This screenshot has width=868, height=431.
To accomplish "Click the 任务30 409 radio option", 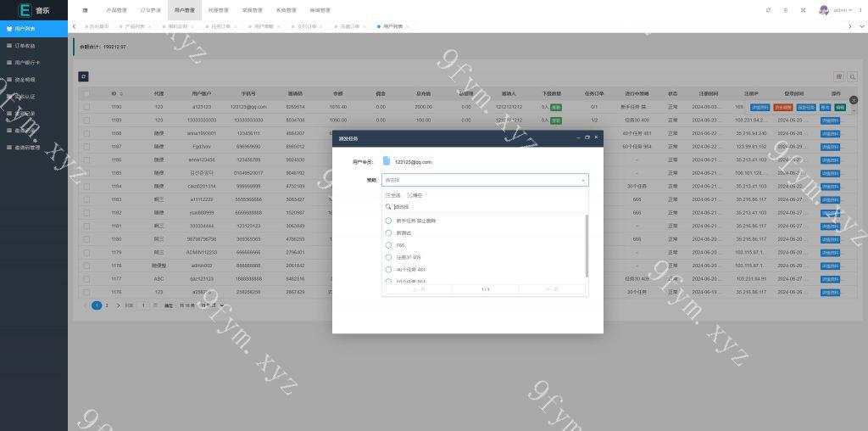I will (388, 257).
